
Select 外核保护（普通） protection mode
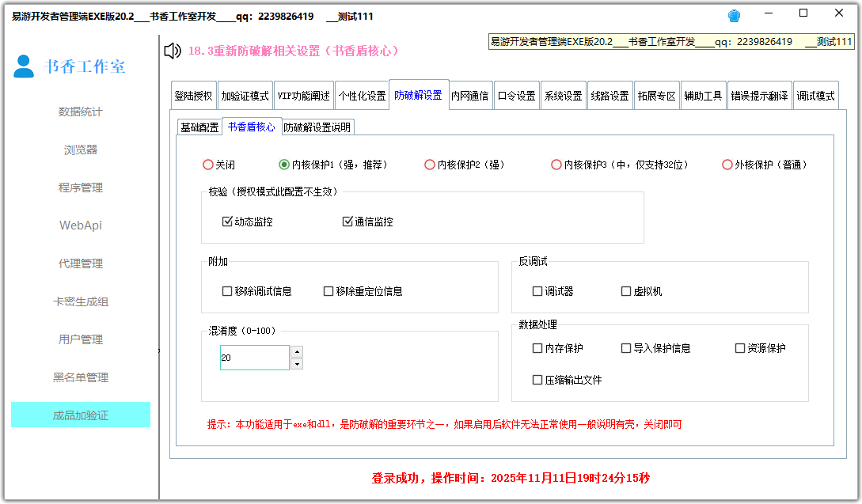tap(727, 165)
